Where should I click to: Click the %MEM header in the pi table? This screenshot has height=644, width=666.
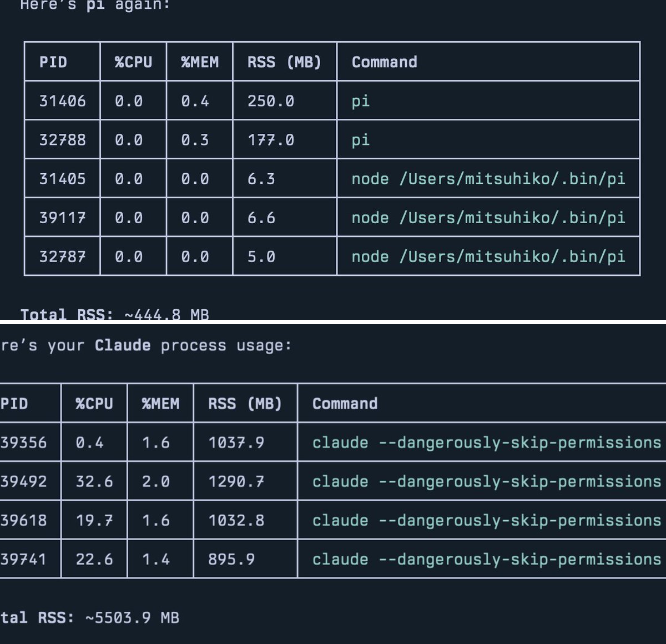200,62
